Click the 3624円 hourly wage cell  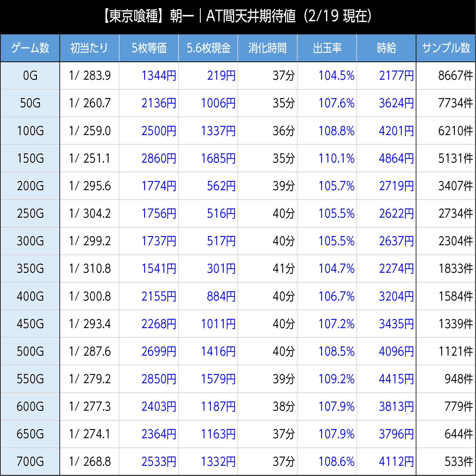tap(386, 103)
